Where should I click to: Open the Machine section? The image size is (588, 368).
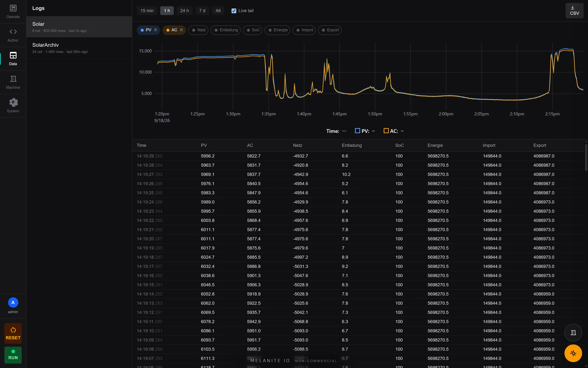(13, 82)
